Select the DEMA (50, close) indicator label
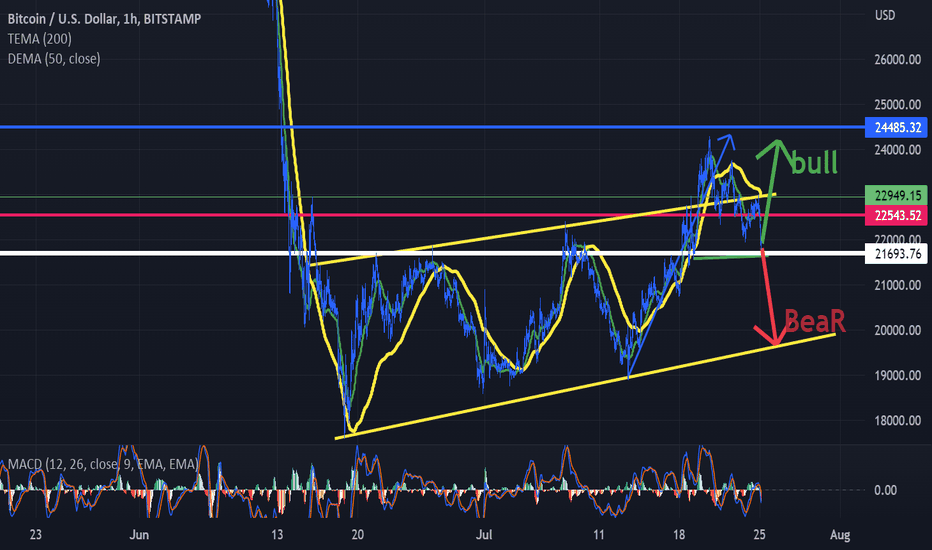The height and width of the screenshot is (550, 932). pos(53,59)
